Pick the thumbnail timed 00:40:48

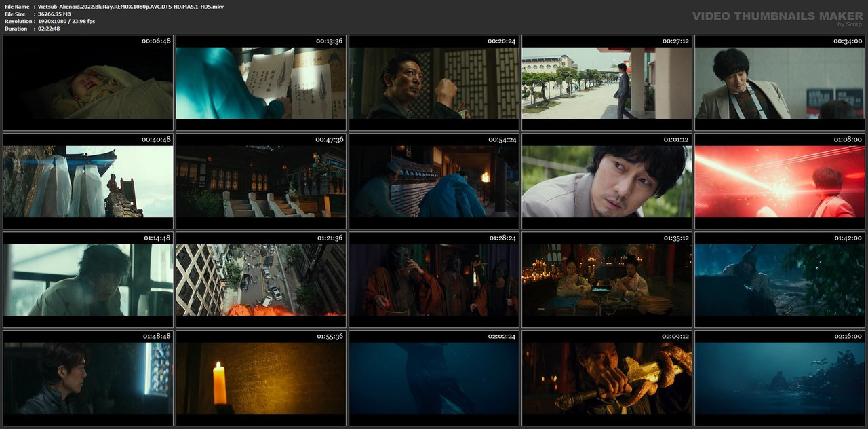click(x=88, y=181)
